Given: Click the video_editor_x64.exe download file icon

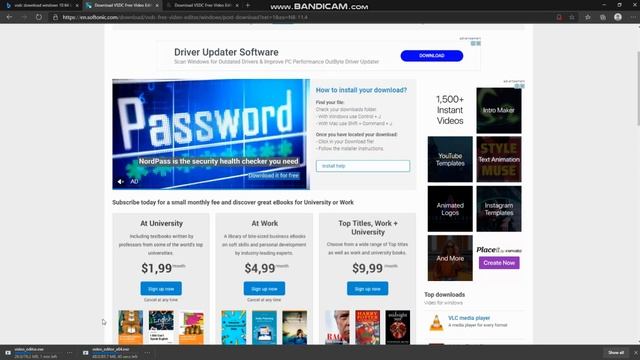Looking at the screenshot, I should (x=85, y=353).
